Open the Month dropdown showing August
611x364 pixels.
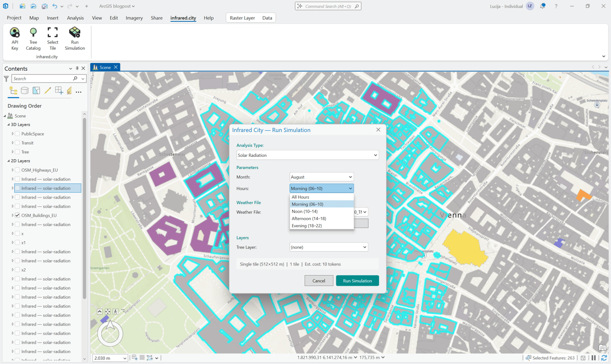point(322,177)
